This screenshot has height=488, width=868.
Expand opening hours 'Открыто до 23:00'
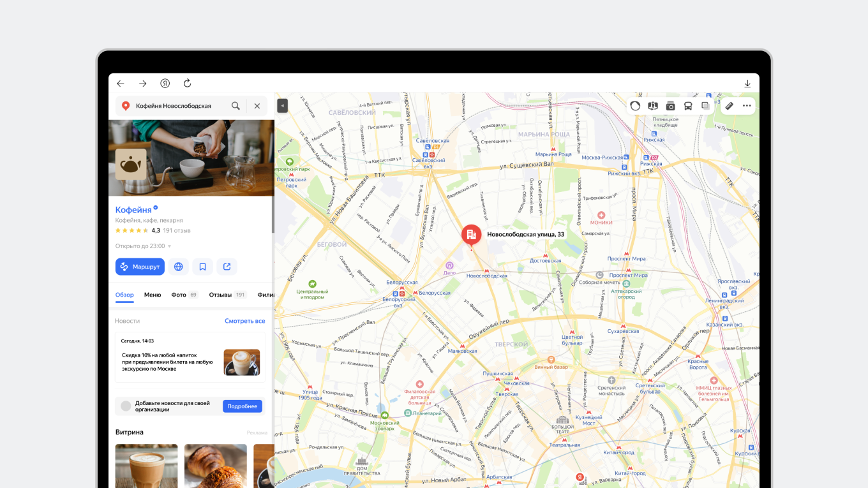click(144, 246)
